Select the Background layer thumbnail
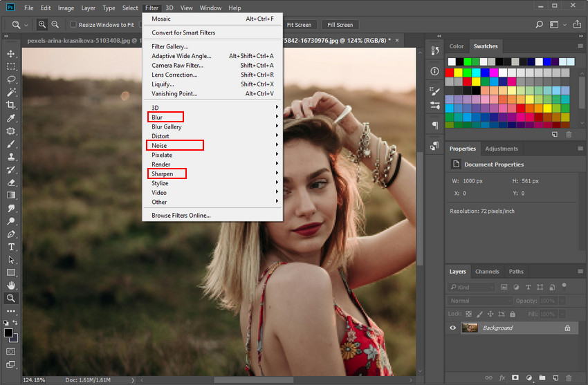The width and height of the screenshot is (588, 385). coord(470,328)
